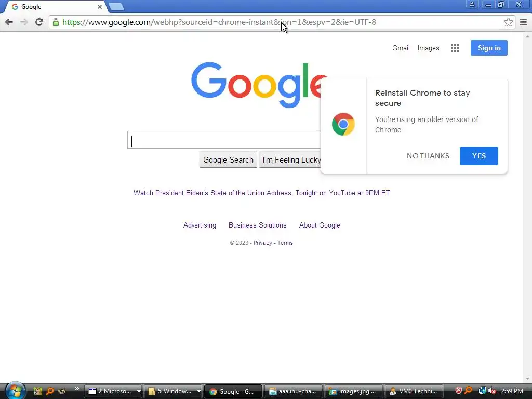
Task: Click the Google Search button
Action: [228, 160]
